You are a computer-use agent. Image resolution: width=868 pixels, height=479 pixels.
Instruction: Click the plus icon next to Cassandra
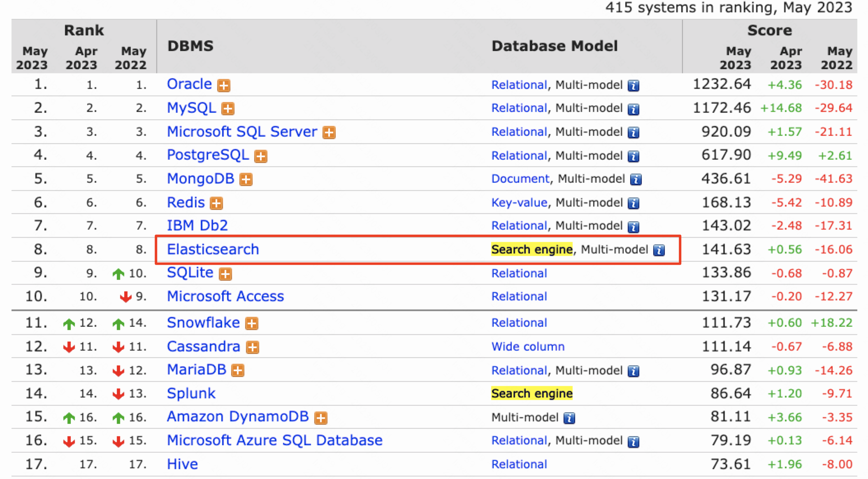click(253, 347)
